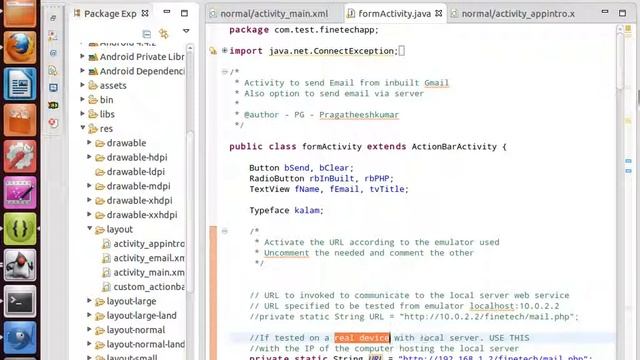Open System Settings gear-wrench dock icon
The height and width of the screenshot is (360, 640).
point(20,156)
